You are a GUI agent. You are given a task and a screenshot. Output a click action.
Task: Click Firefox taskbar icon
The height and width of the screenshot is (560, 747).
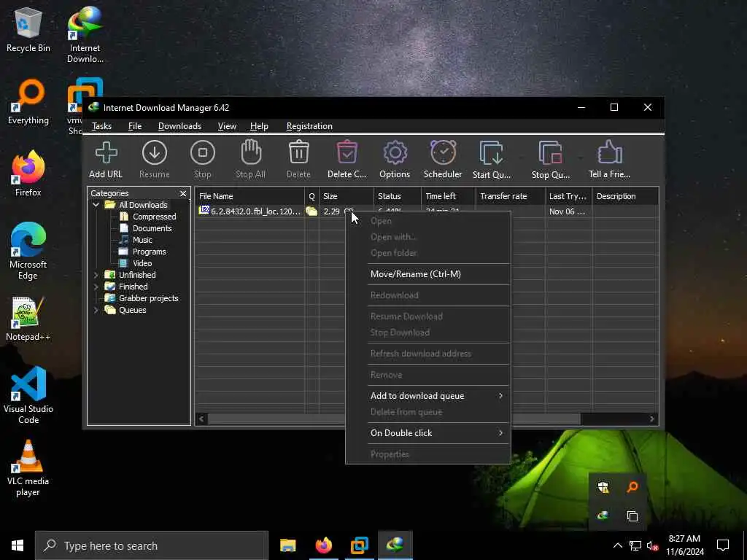pos(323,545)
